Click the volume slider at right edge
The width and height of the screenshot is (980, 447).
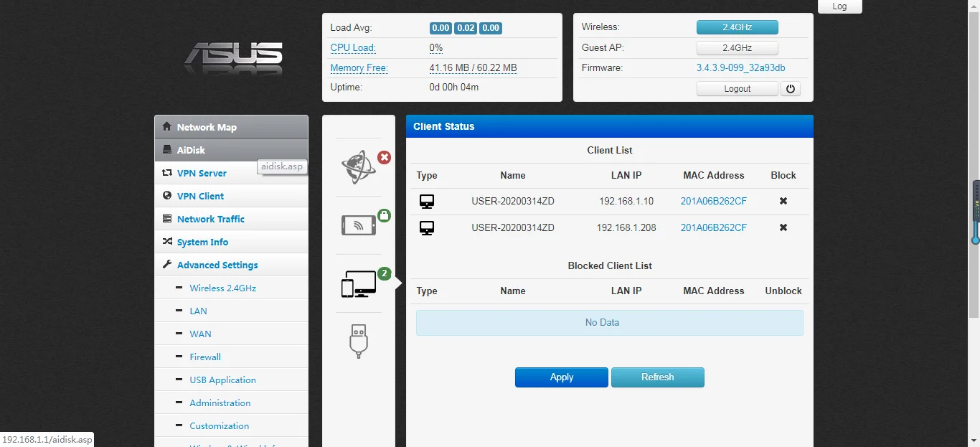[976, 212]
